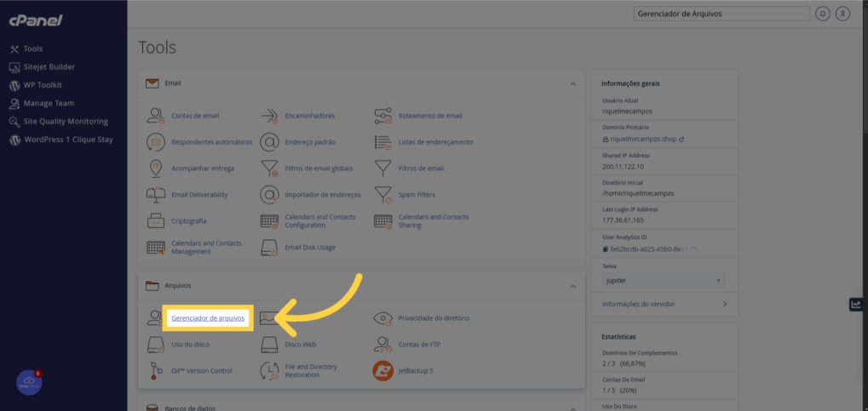Click the Contas de FTP icon

(x=383, y=344)
